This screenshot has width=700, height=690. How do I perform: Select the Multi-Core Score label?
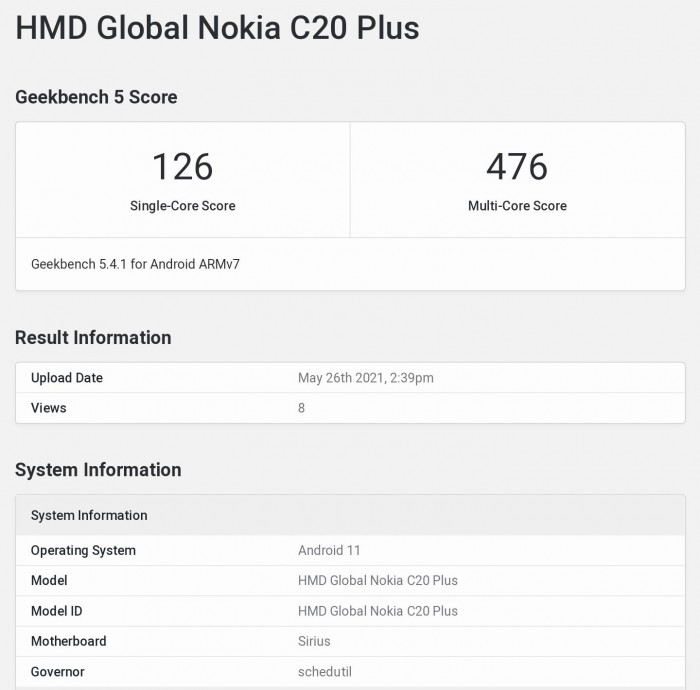[517, 206]
